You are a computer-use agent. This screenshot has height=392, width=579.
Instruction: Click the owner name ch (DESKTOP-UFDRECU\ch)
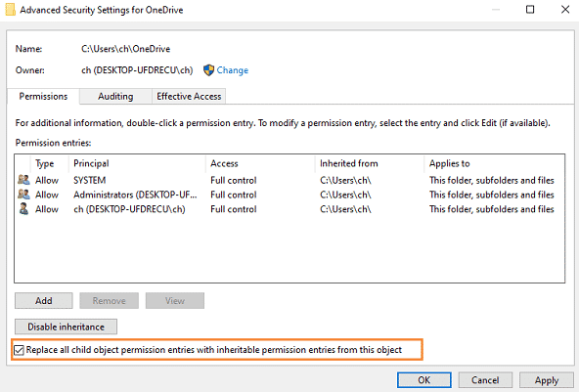point(137,70)
